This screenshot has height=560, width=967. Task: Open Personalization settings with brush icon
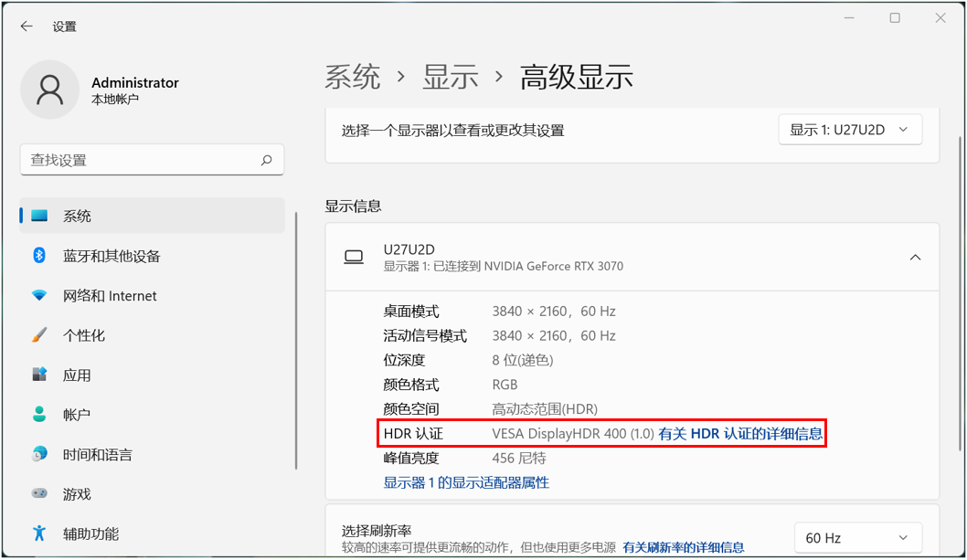[x=84, y=335]
